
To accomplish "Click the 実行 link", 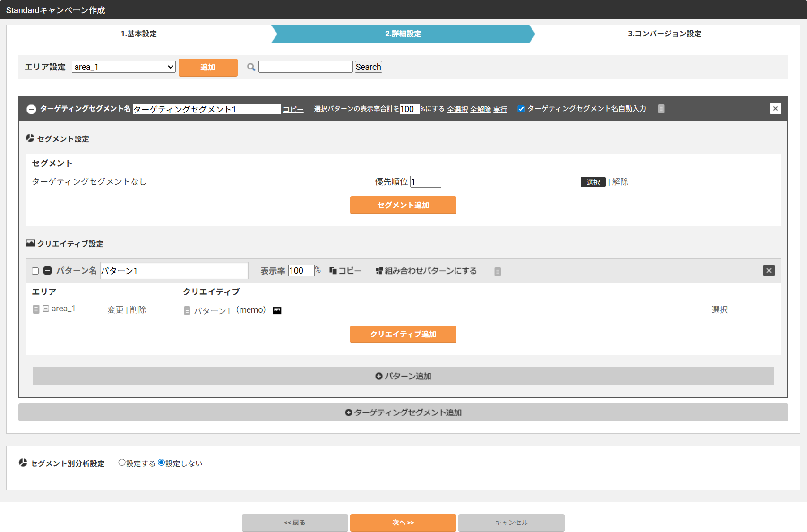I will (500, 109).
